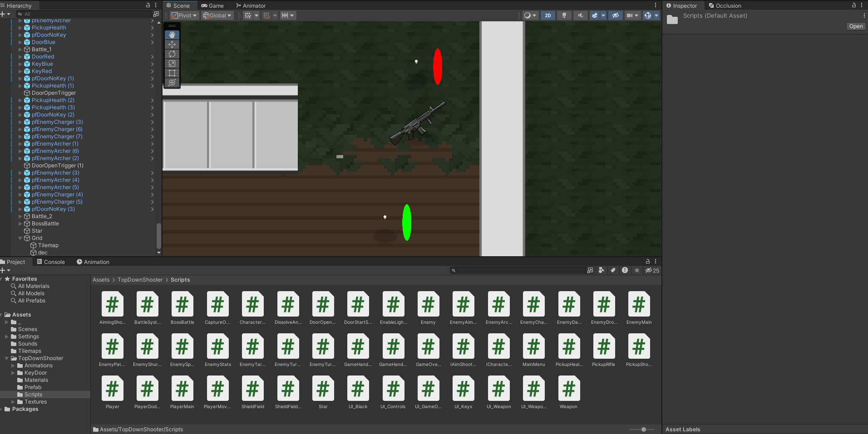Filter Project assets by type icon
868x434 pixels.
pyautogui.click(x=602, y=270)
